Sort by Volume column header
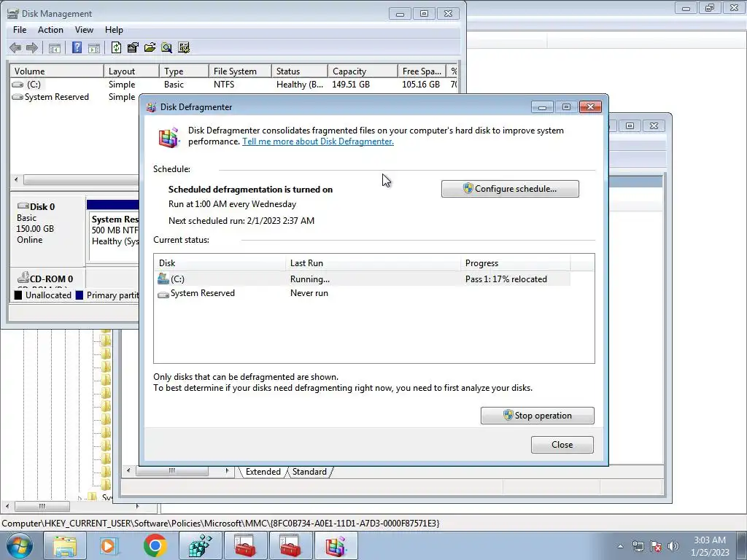The width and height of the screenshot is (747, 560). tap(57, 71)
